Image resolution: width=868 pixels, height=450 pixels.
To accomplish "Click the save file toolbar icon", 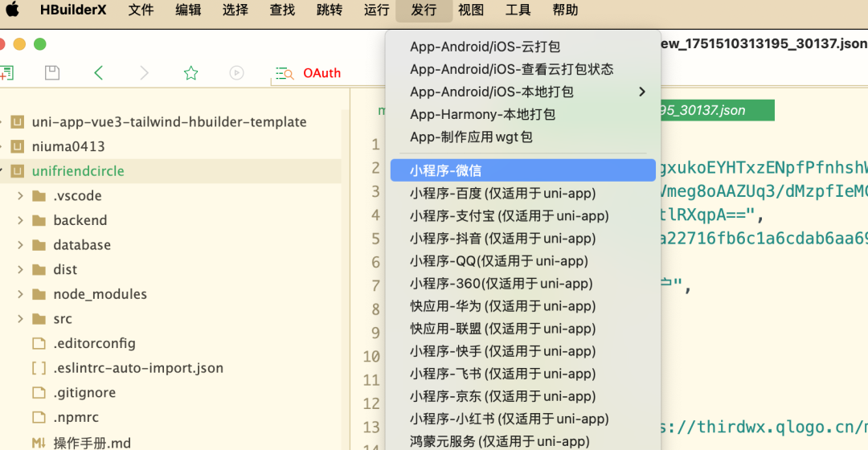I will pos(52,72).
